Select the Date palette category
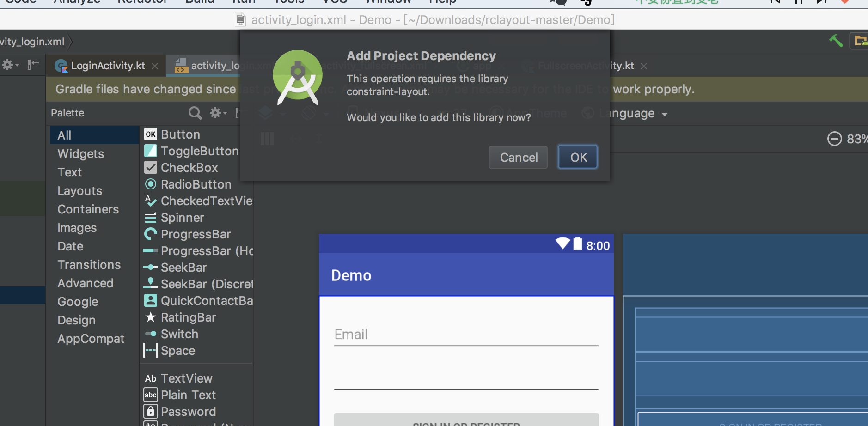Image resolution: width=868 pixels, height=426 pixels. pos(94,246)
